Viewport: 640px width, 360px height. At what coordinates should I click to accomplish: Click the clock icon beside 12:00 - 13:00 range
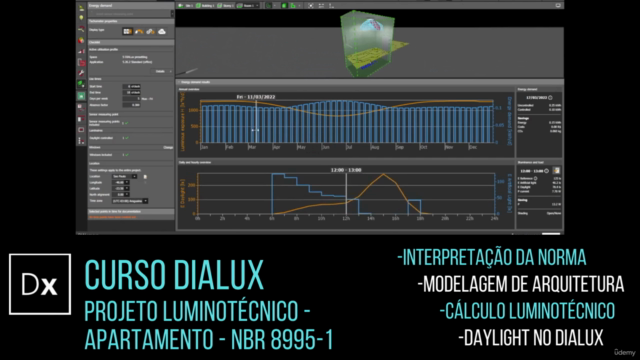pyautogui.click(x=547, y=171)
